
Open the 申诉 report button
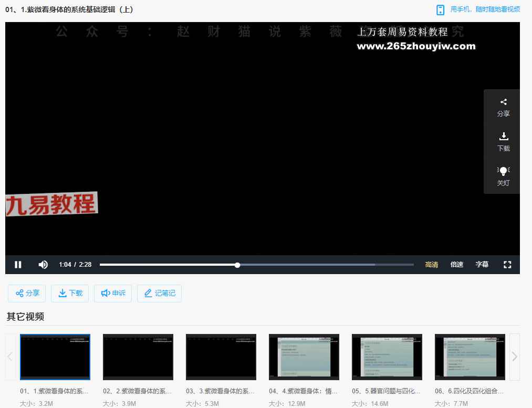pyautogui.click(x=113, y=293)
